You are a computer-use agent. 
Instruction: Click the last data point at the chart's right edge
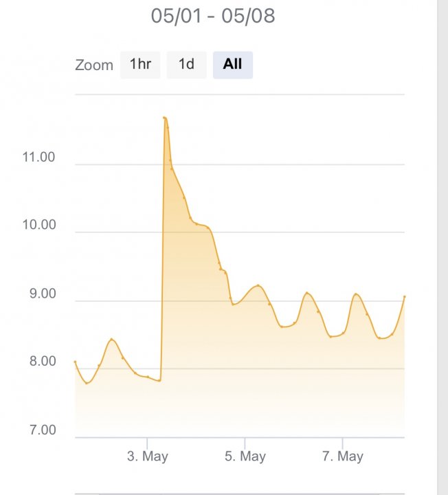point(404,296)
